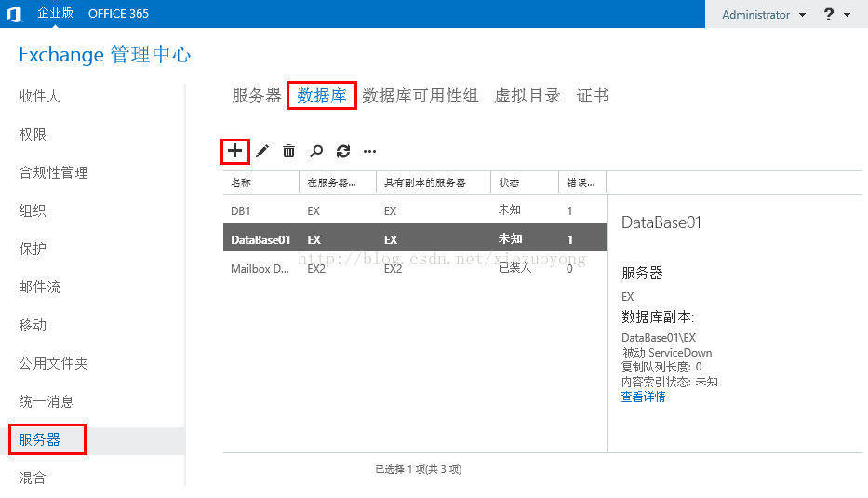Open 统一消息 in sidebar
The height and width of the screenshot is (498, 868).
pos(47,401)
